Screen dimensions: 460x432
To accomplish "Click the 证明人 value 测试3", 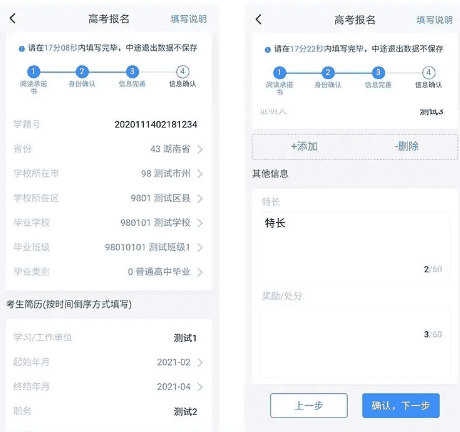I will [431, 112].
